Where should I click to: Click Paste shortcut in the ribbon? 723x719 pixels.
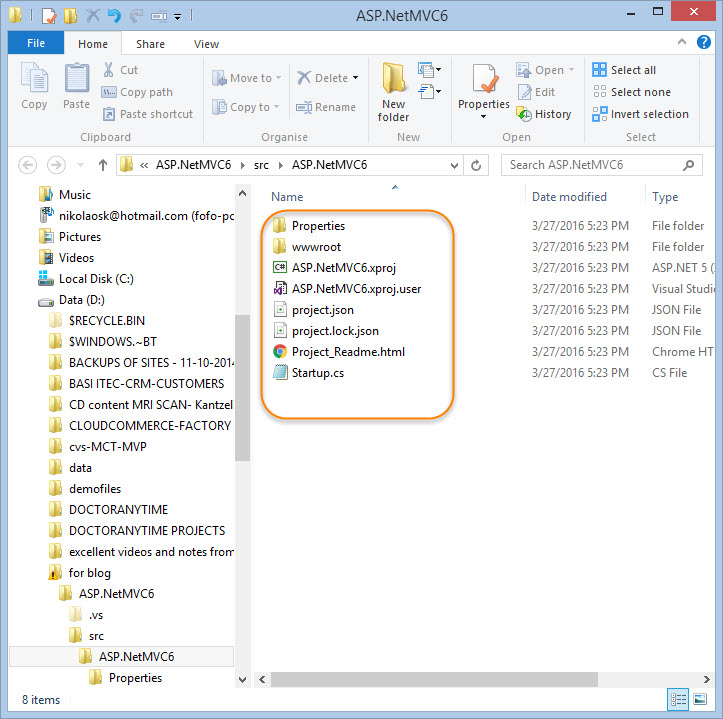pos(148,114)
